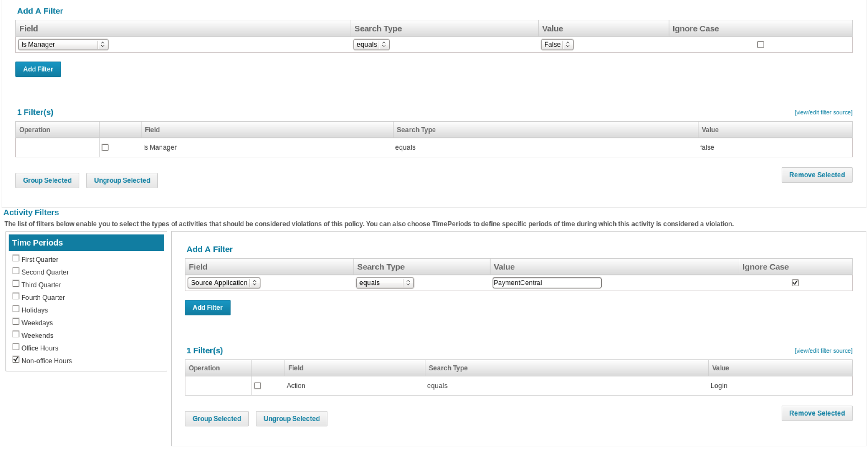Enable the Holidays time period
Image resolution: width=868 pixels, height=454 pixels.
(16, 309)
